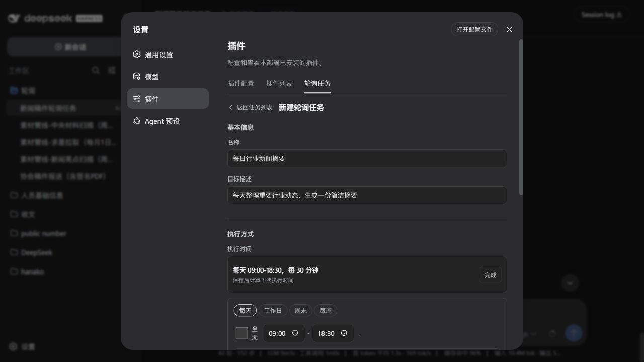The image size is (644, 362).
Task: Tick the 全天 checkbox
Action: [x=242, y=333]
